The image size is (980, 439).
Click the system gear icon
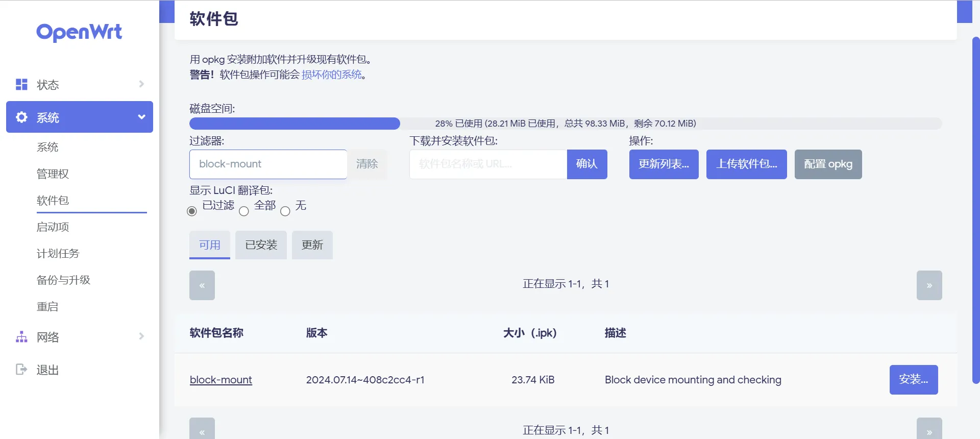(21, 117)
